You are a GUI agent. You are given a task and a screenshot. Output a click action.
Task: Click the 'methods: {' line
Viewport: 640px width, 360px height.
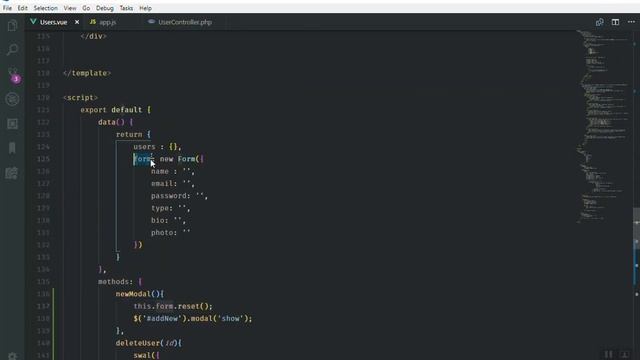pos(120,282)
